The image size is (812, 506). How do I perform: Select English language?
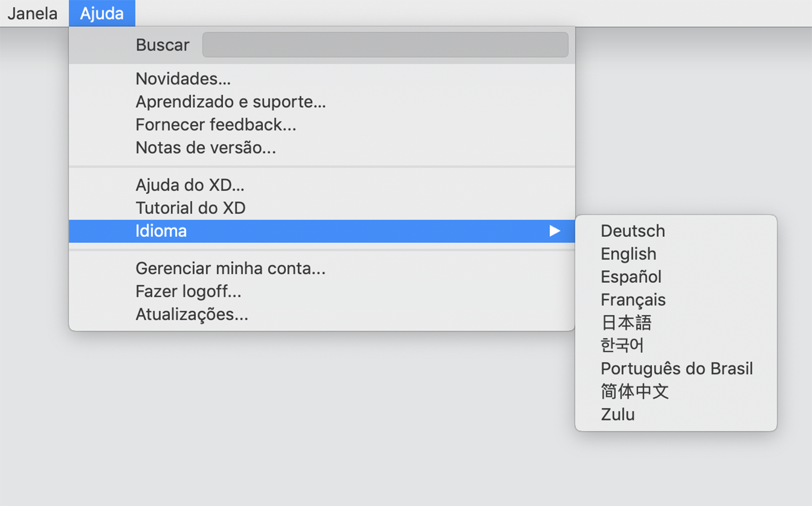(628, 254)
